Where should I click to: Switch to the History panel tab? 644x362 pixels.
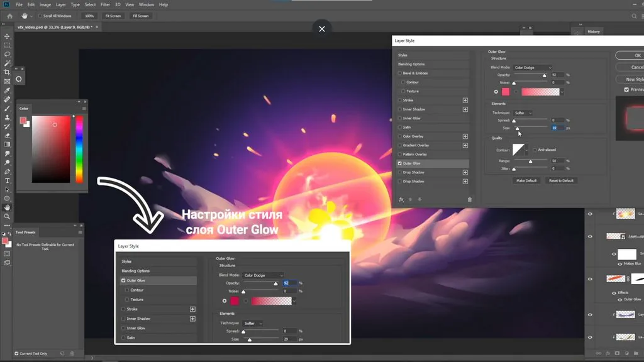594,31
